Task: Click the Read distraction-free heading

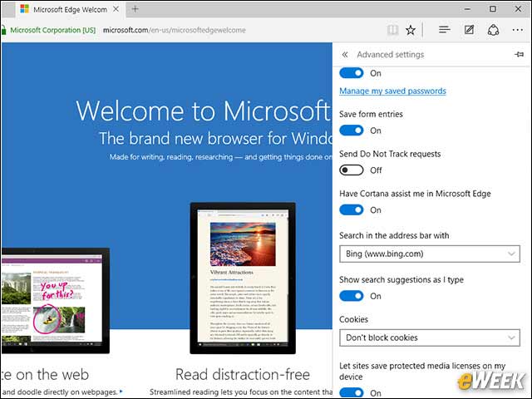Action: coord(243,375)
